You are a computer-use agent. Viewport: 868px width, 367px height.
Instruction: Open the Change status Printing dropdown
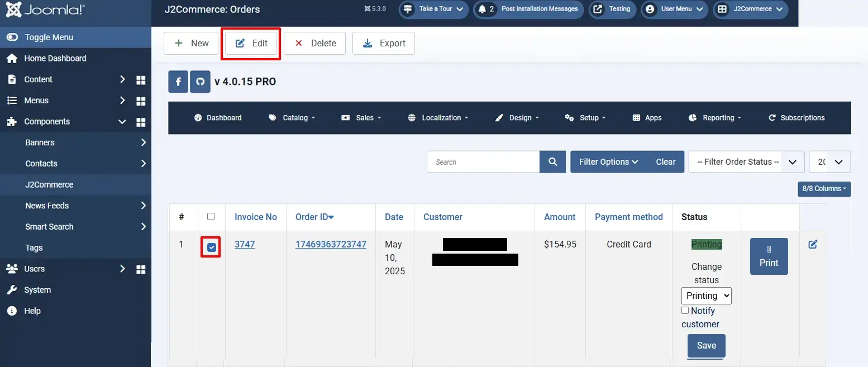pos(707,295)
